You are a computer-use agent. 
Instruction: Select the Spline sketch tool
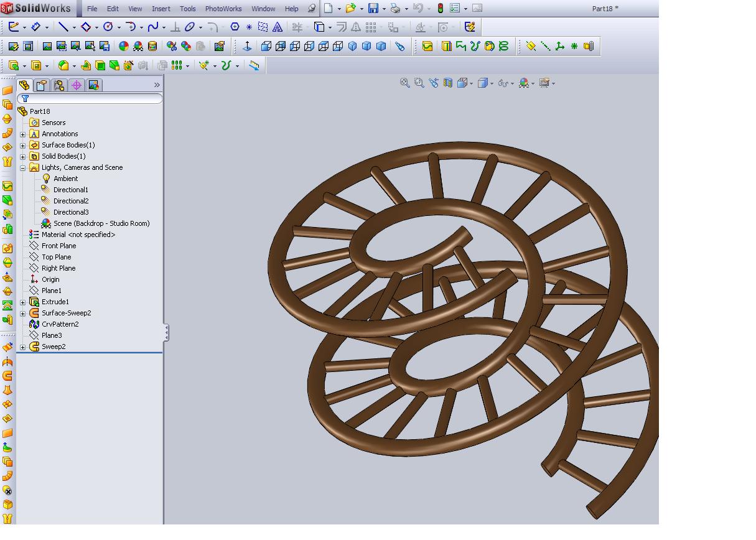click(152, 27)
